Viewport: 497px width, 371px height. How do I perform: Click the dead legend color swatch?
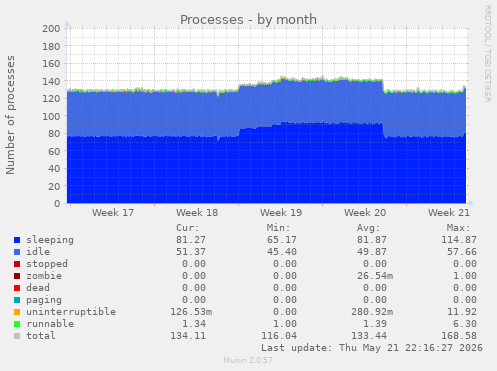tap(17, 288)
